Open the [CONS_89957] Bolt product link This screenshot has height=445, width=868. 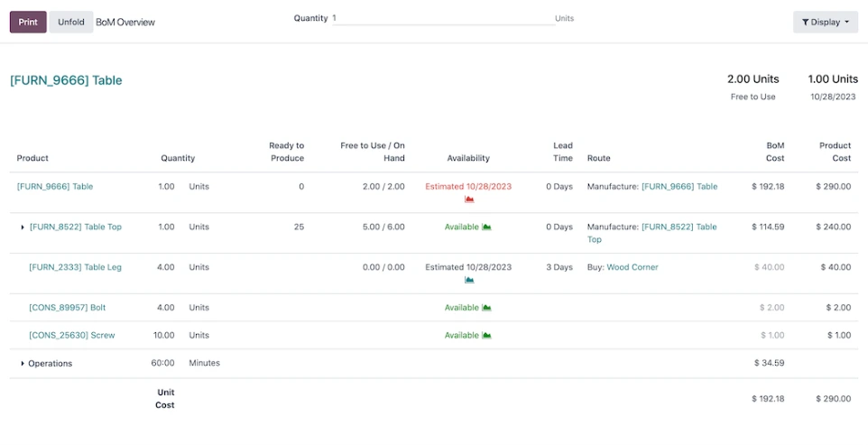(68, 308)
